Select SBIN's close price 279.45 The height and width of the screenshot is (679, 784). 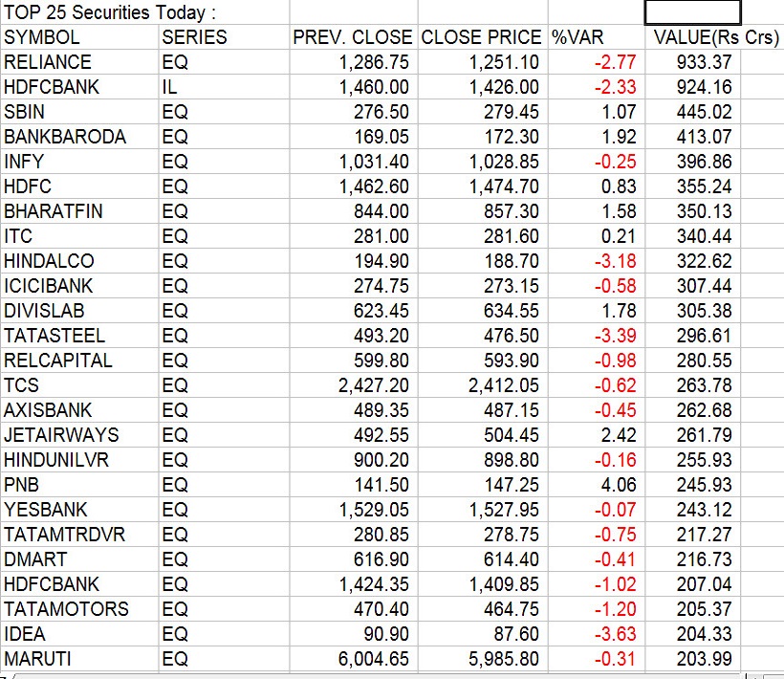[507, 113]
